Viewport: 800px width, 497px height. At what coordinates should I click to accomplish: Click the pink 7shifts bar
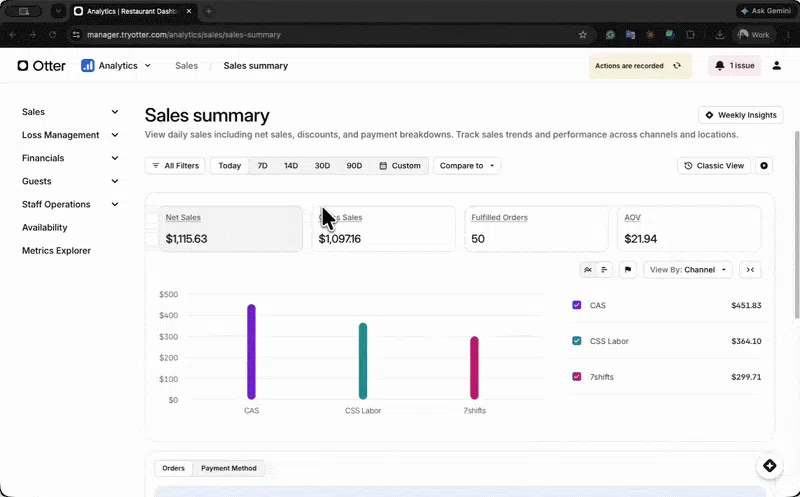(x=474, y=367)
